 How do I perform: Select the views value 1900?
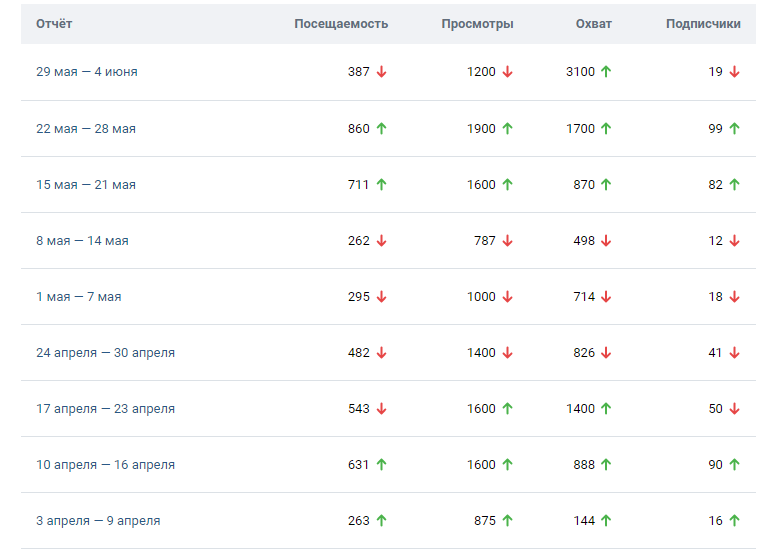click(481, 129)
